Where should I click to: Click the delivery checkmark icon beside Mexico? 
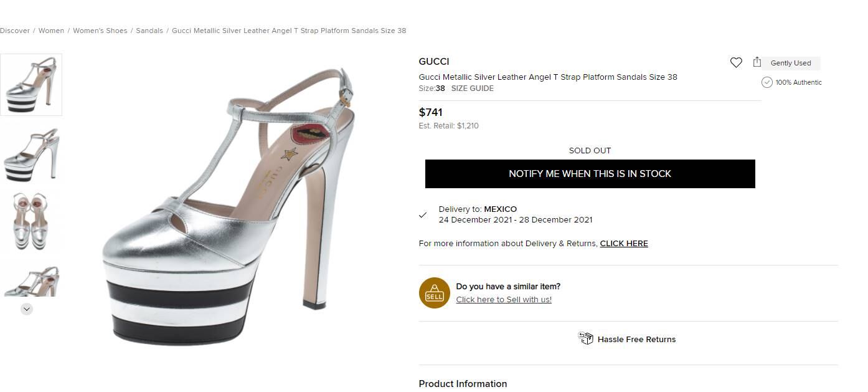pyautogui.click(x=423, y=215)
